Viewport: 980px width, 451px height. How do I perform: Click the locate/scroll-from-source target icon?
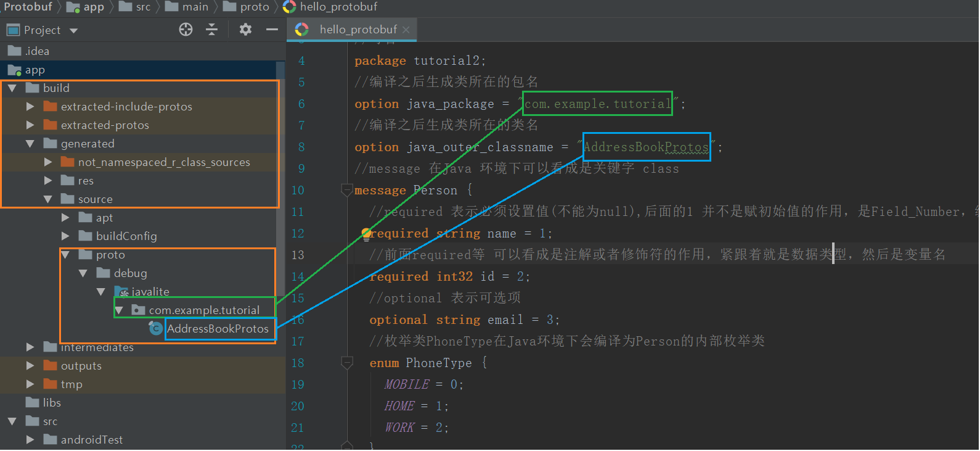186,30
